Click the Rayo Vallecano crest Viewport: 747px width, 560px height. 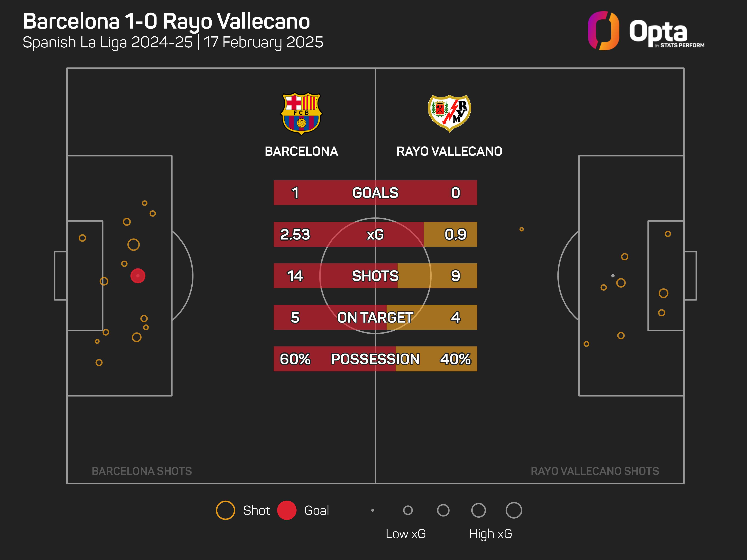pos(450,113)
